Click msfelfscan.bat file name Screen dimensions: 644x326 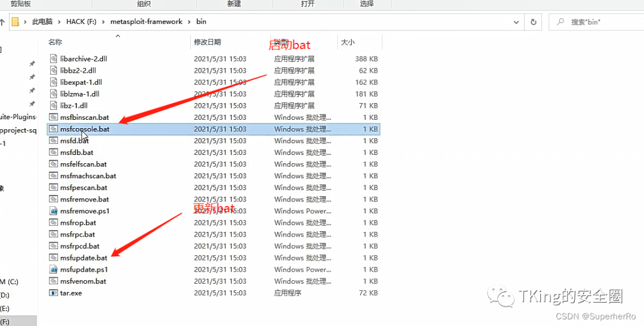83,164
